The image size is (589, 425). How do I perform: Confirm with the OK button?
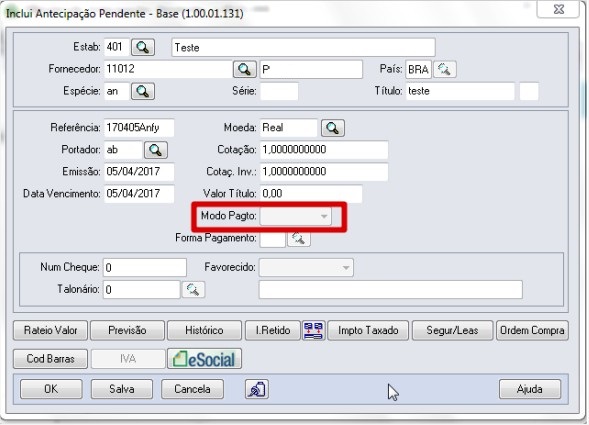click(x=51, y=389)
